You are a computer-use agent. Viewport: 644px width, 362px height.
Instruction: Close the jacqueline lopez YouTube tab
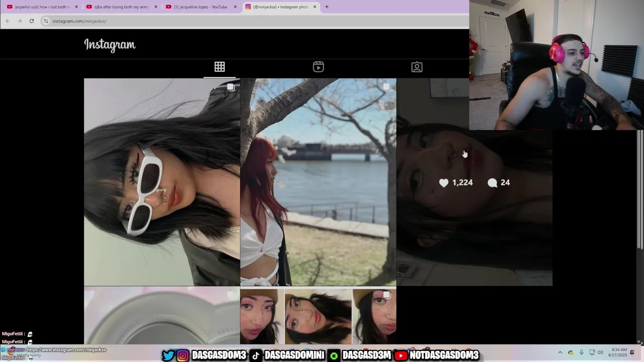click(x=235, y=7)
